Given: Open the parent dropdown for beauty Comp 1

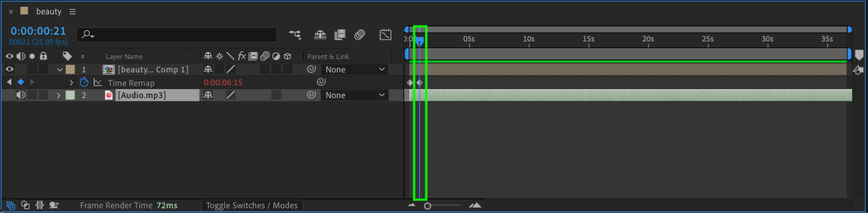Looking at the screenshot, I should 355,69.
